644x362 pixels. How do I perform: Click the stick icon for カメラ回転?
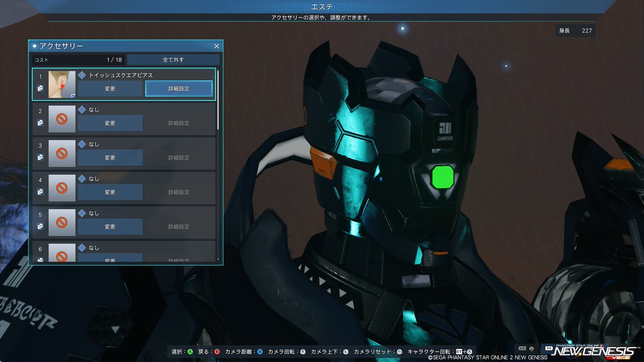303,352
